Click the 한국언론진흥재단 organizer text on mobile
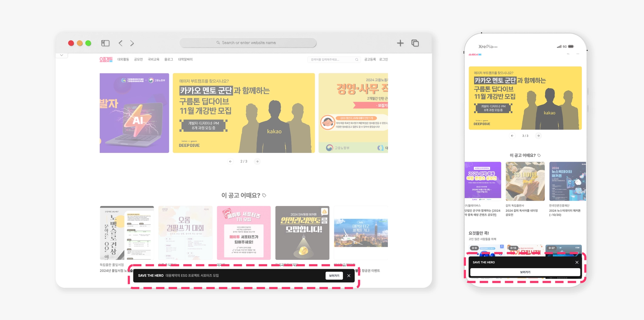 pos(559,206)
